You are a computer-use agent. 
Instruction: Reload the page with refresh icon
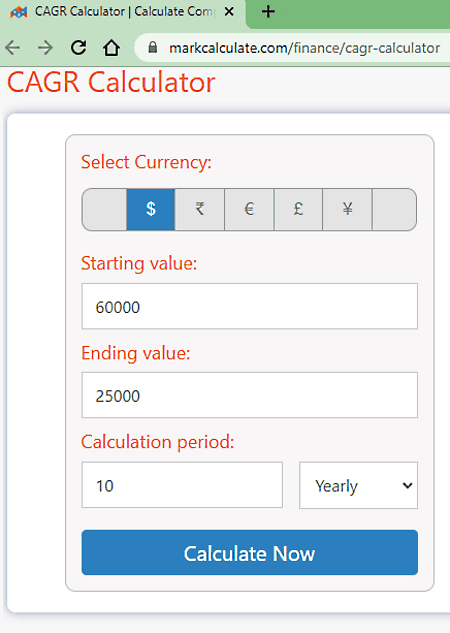(78, 48)
